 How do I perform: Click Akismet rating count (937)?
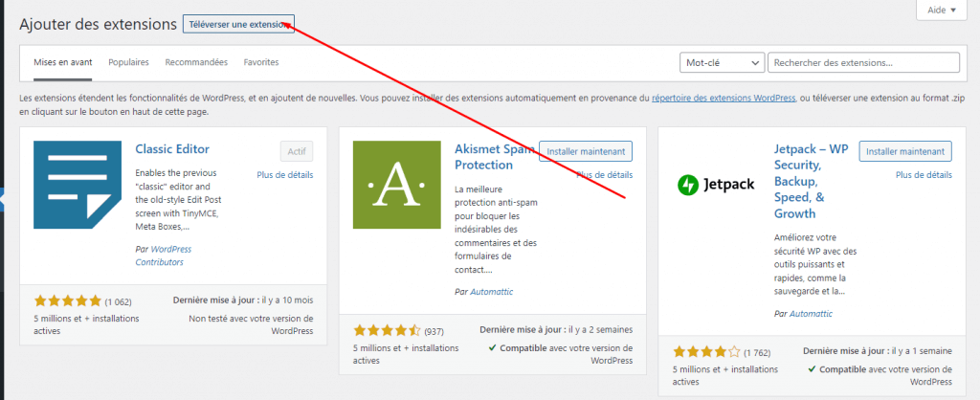pyautogui.click(x=434, y=331)
